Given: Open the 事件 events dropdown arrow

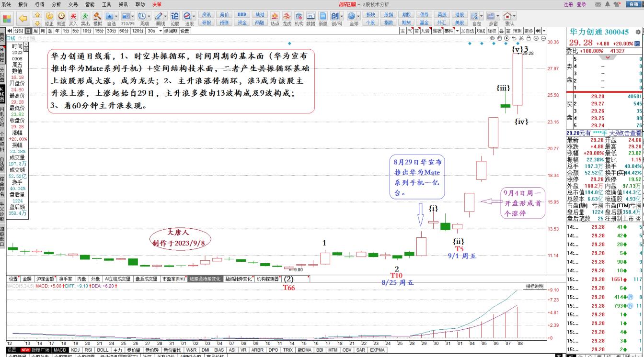Looking at the screenshot, I should 456,31.
